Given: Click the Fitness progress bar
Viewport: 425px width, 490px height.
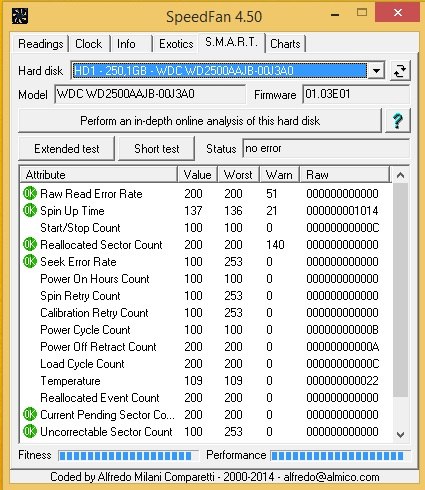Looking at the screenshot, I should 128,455.
